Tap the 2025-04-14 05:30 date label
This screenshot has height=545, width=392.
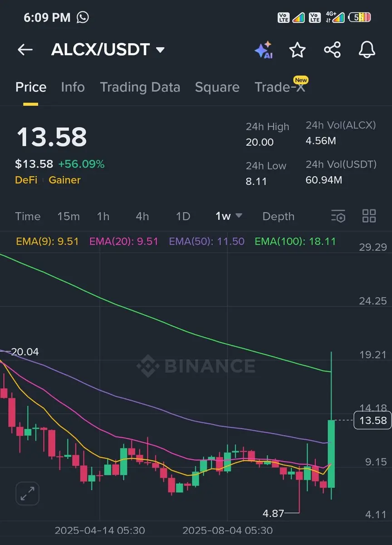[100, 530]
